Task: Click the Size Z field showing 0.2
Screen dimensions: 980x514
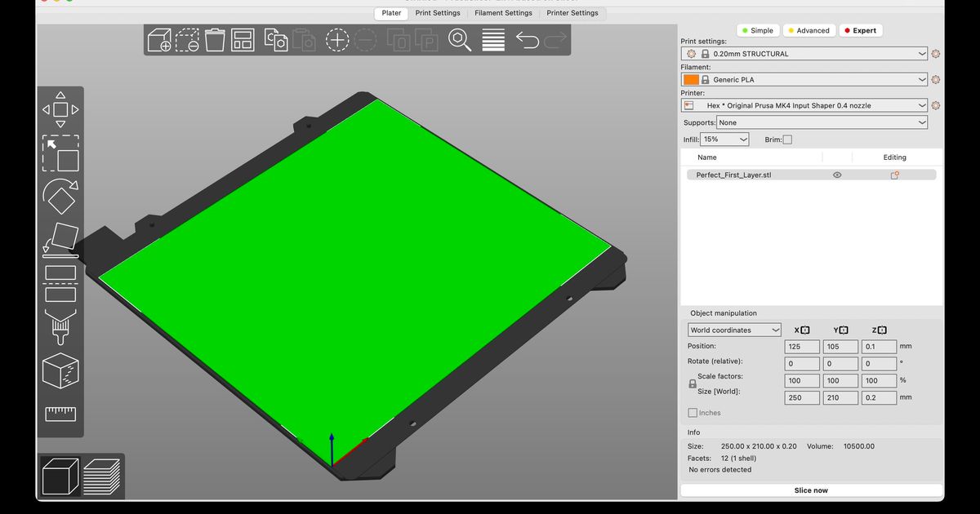Action: [879, 398]
